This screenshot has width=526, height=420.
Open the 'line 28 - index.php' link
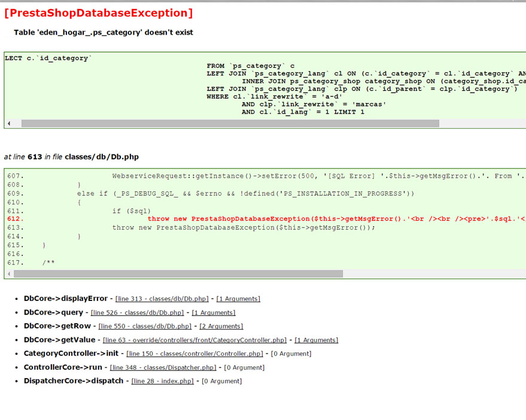162,382
